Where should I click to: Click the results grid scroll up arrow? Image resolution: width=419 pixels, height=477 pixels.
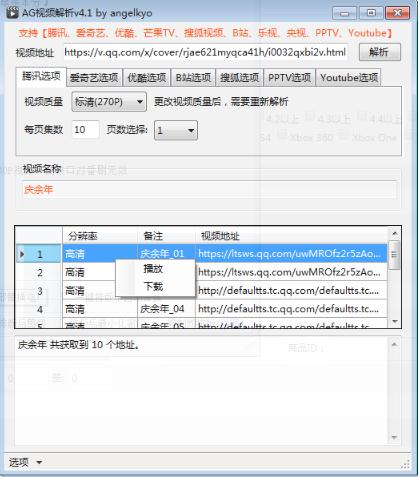pyautogui.click(x=395, y=234)
